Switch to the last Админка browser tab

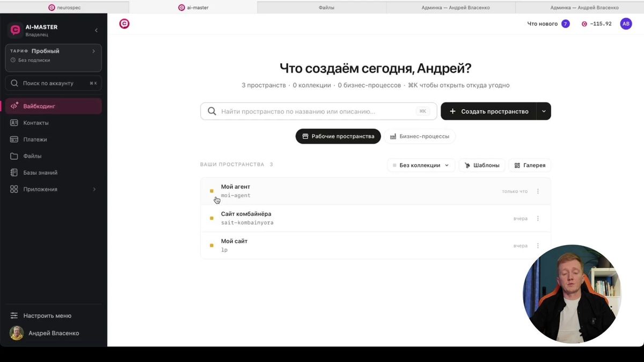point(580,8)
